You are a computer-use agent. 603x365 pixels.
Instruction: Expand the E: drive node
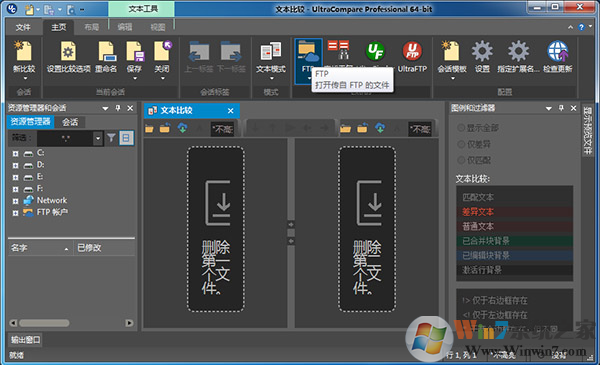pyautogui.click(x=15, y=177)
